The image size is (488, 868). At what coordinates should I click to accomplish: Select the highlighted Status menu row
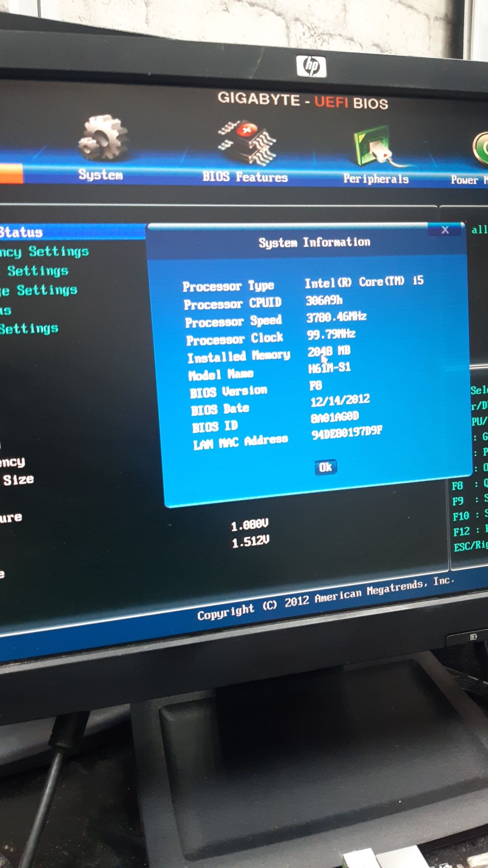(x=72, y=231)
